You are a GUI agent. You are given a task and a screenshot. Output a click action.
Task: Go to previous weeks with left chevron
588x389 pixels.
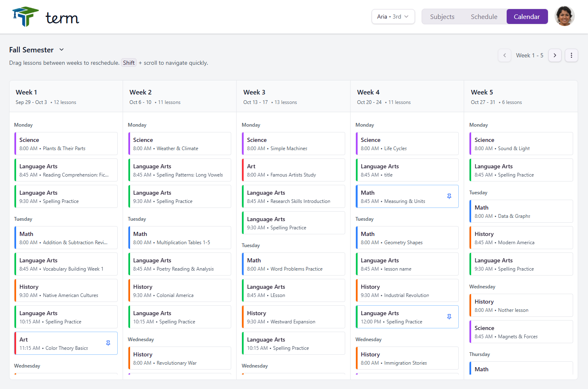point(505,55)
